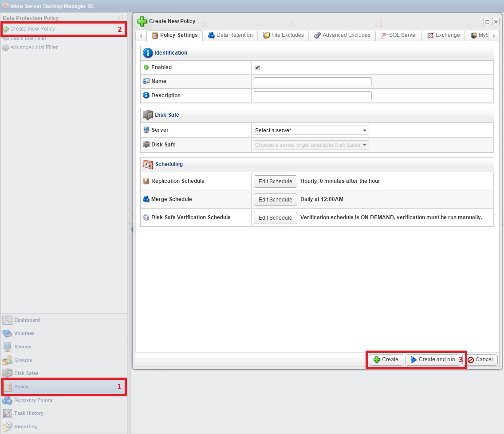
Task: Click the Name field card icon
Action: pyautogui.click(x=146, y=81)
